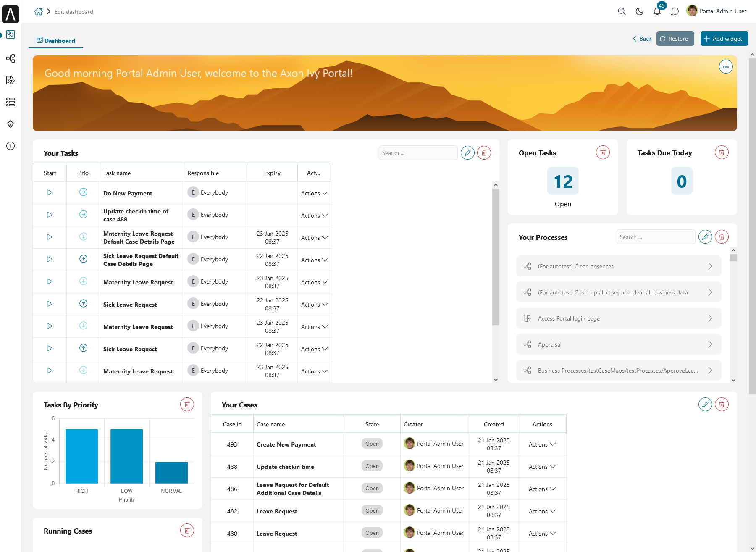Open Actions for Sick Leave Request Default Case Details

[314, 260]
